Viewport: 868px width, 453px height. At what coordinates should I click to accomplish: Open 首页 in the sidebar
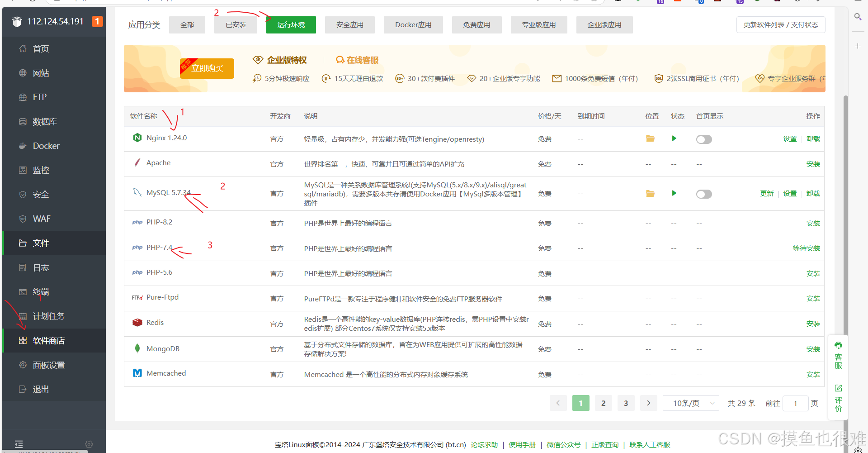click(54, 49)
